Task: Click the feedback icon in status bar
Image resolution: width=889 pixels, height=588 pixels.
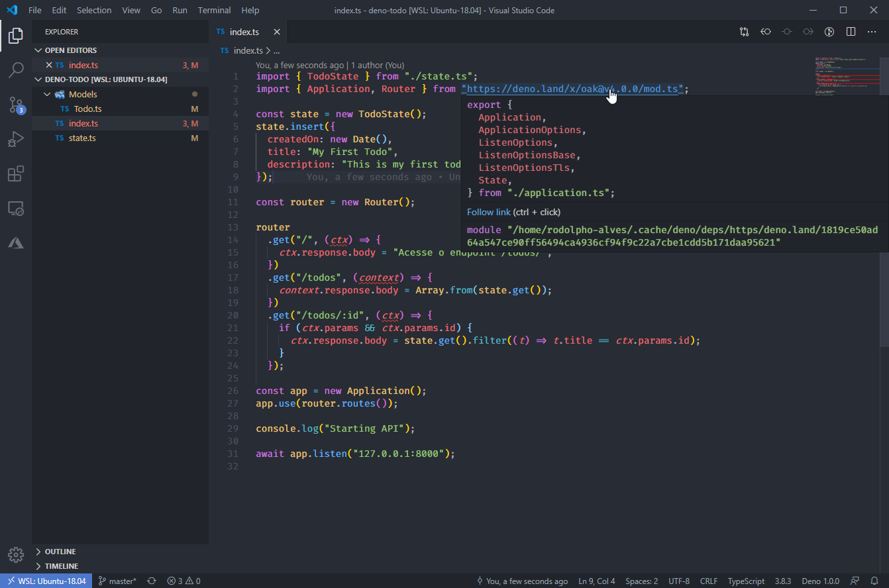Action: click(855, 581)
